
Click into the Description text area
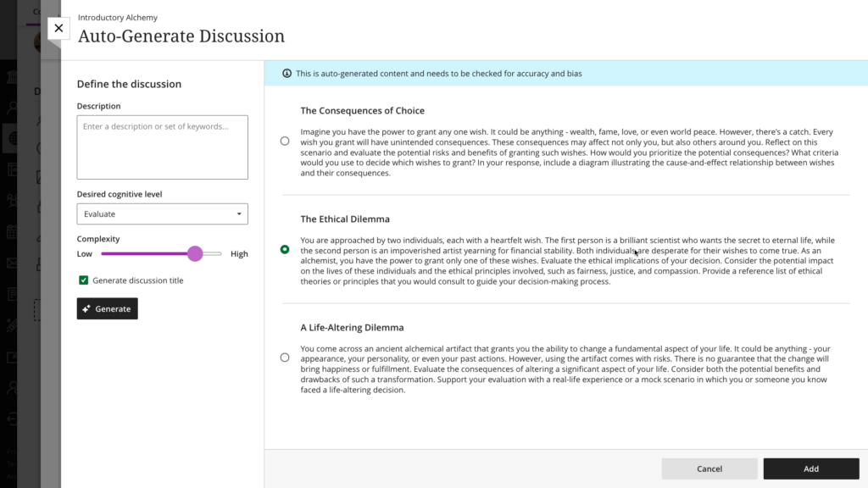tap(162, 147)
